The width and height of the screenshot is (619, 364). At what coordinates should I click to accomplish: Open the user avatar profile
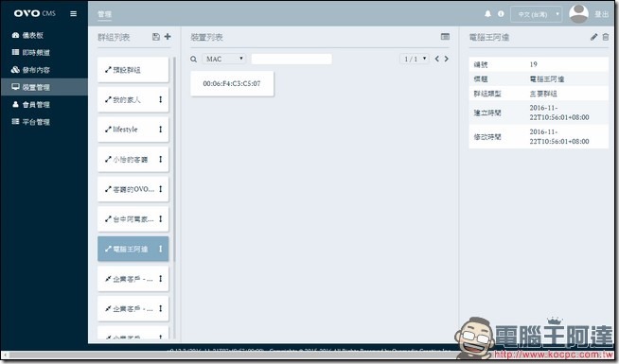[578, 14]
